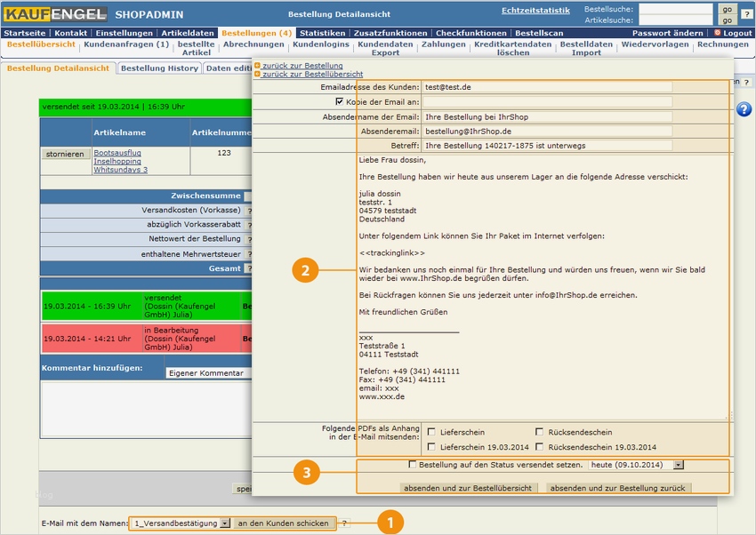
Task: Click arrow icon beside zurück zur Bestellübersicht
Action: [257, 74]
